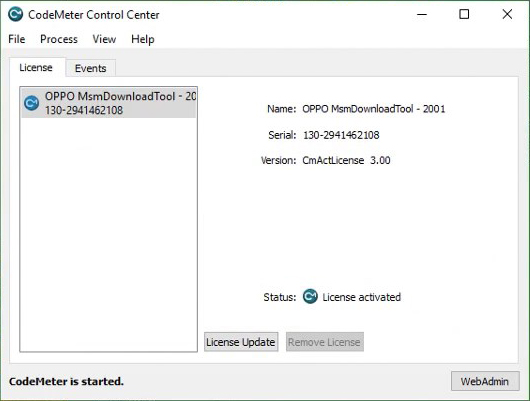This screenshot has height=401, width=530.
Task: Click the License activated status text
Action: pos(361,297)
